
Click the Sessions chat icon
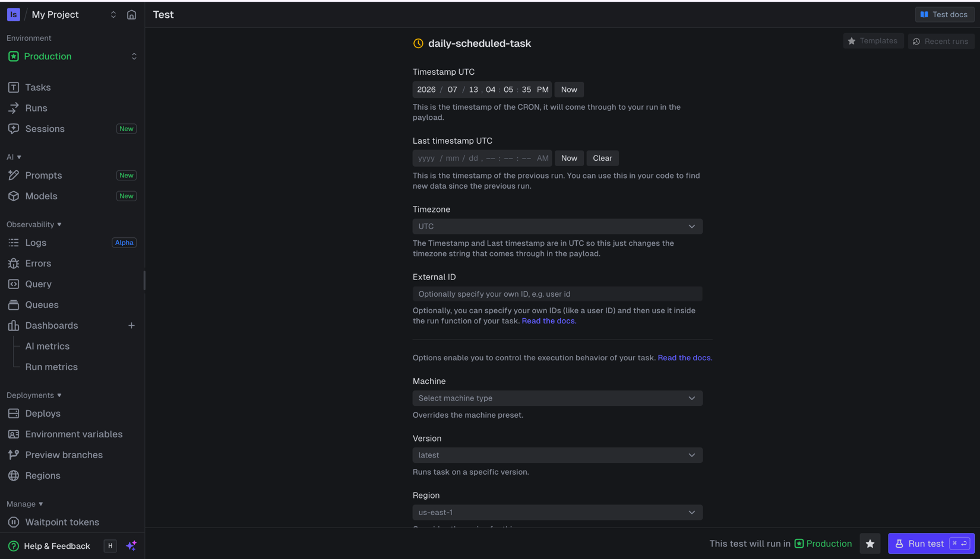pos(14,129)
